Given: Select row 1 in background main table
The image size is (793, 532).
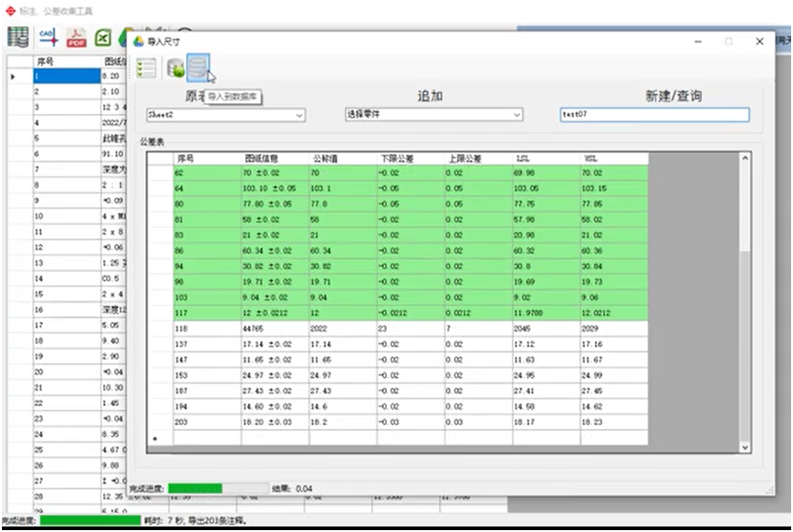Looking at the screenshot, I should 67,77.
